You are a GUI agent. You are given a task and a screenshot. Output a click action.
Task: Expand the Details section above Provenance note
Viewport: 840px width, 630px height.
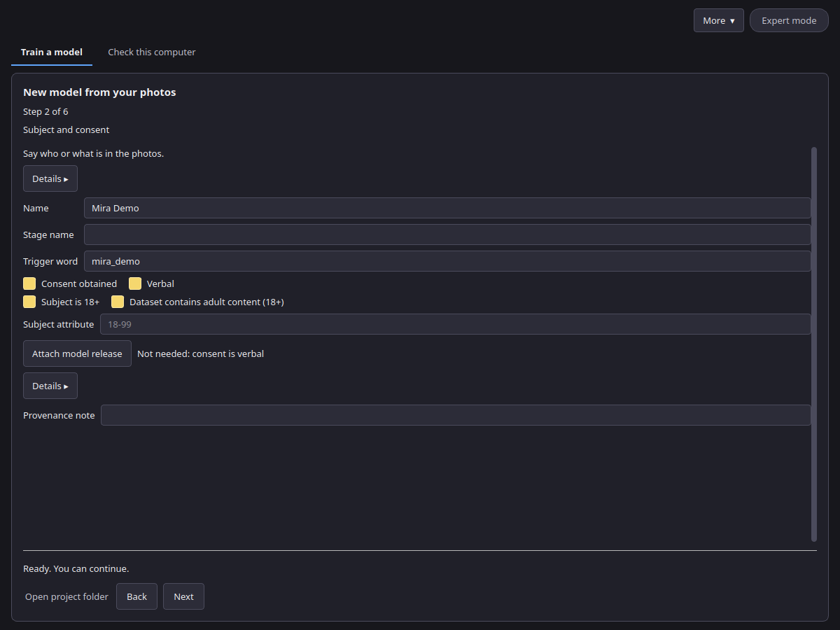50,386
